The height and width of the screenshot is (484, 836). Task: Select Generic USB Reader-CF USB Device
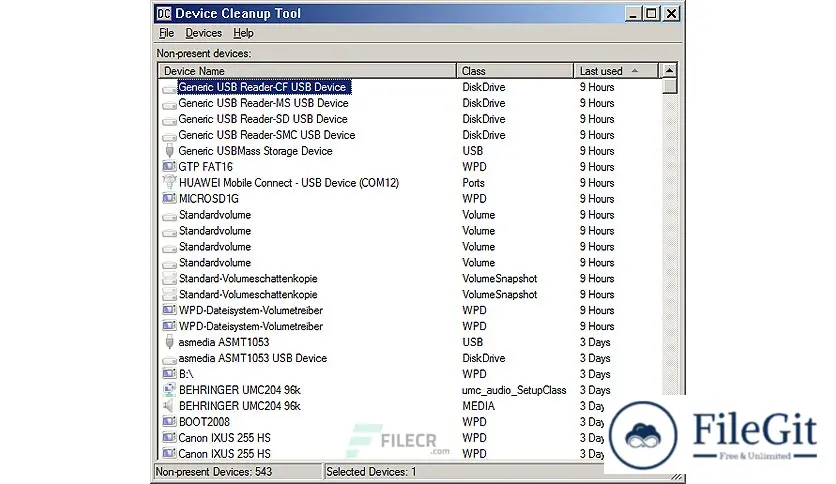[262, 87]
